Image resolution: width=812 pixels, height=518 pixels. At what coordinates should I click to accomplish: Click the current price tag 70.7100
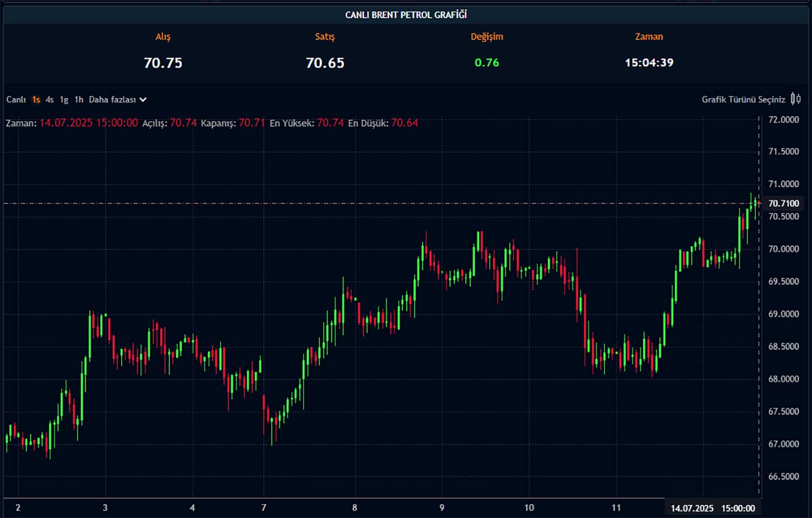[783, 203]
